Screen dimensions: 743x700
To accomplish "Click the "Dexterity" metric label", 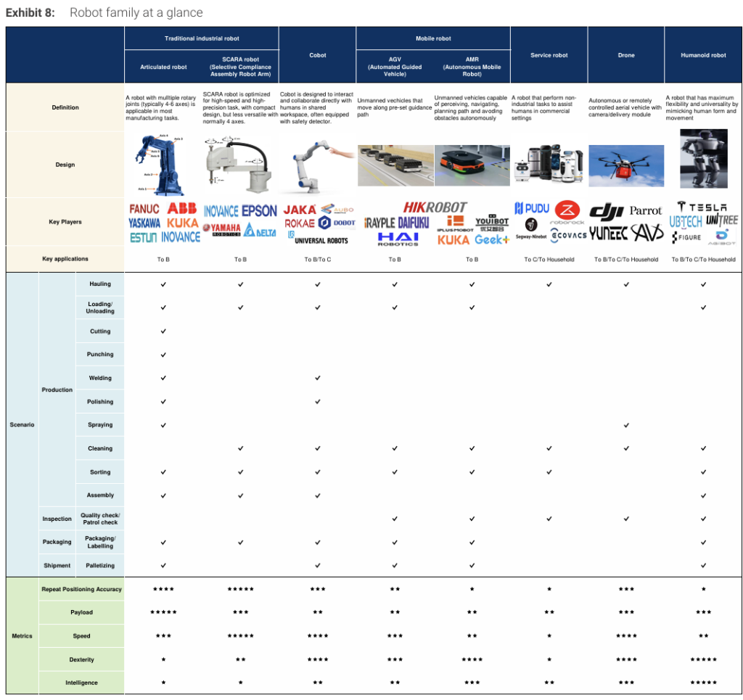I will [81, 659].
